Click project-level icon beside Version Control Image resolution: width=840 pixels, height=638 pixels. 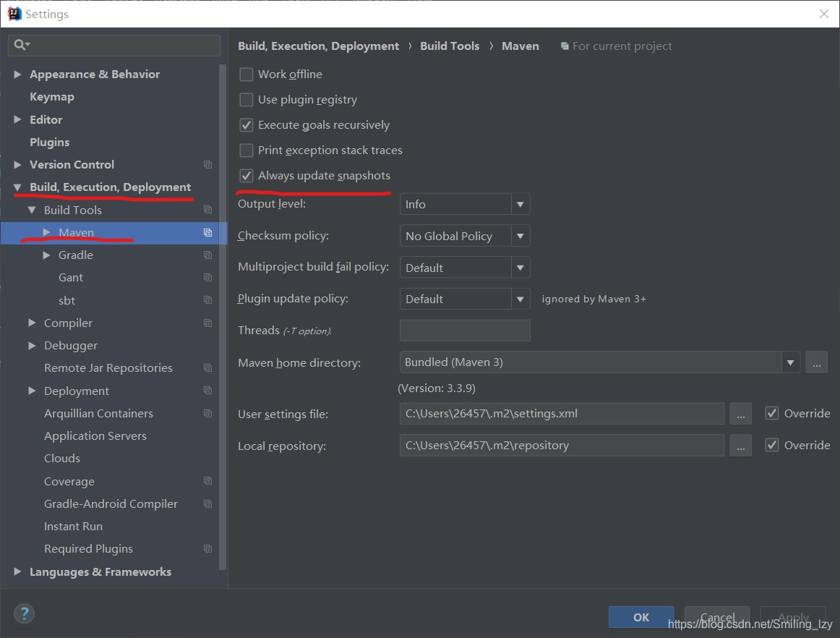point(208,165)
